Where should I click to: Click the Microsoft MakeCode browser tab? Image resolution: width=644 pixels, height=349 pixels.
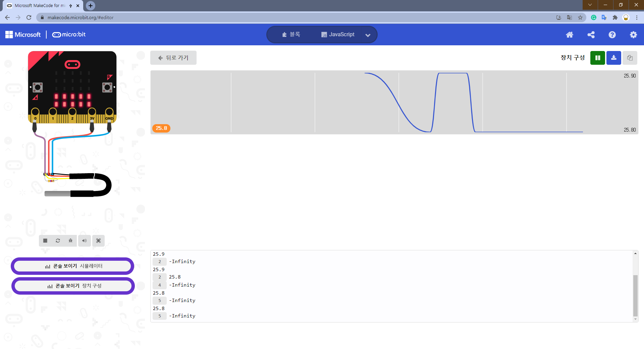pyautogui.click(x=37, y=5)
